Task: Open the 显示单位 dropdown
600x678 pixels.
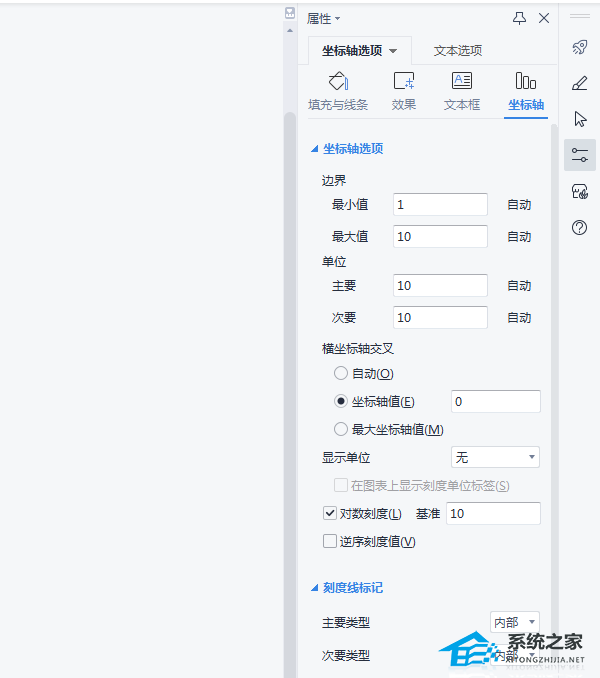Action: coord(495,457)
